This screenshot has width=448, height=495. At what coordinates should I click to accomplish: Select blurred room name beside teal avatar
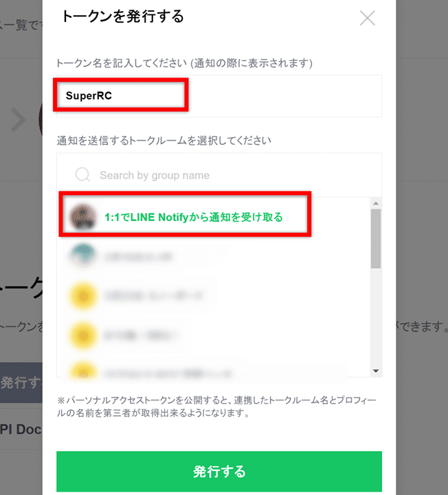pos(138,256)
